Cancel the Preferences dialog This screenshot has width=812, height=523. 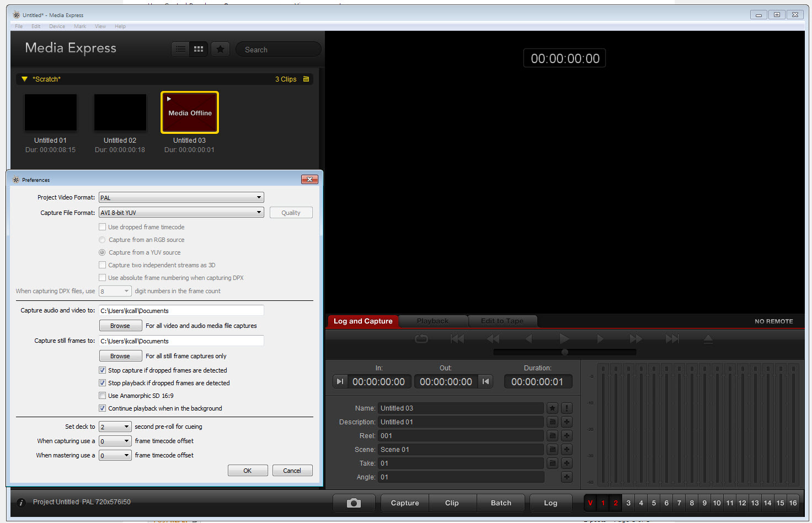coord(292,471)
